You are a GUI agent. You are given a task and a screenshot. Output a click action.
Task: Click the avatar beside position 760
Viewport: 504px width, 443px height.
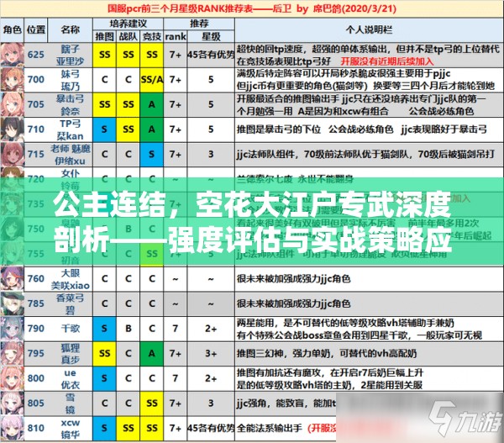pyautogui.click(x=13, y=278)
